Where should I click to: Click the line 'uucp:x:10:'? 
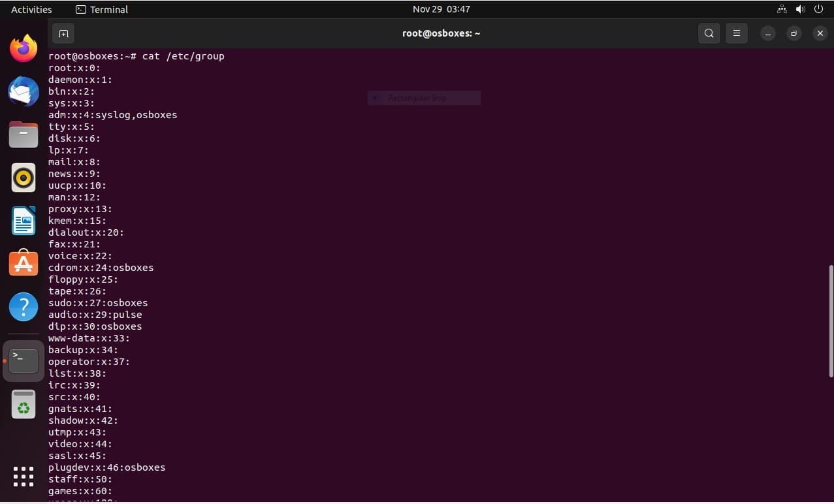[x=78, y=185]
